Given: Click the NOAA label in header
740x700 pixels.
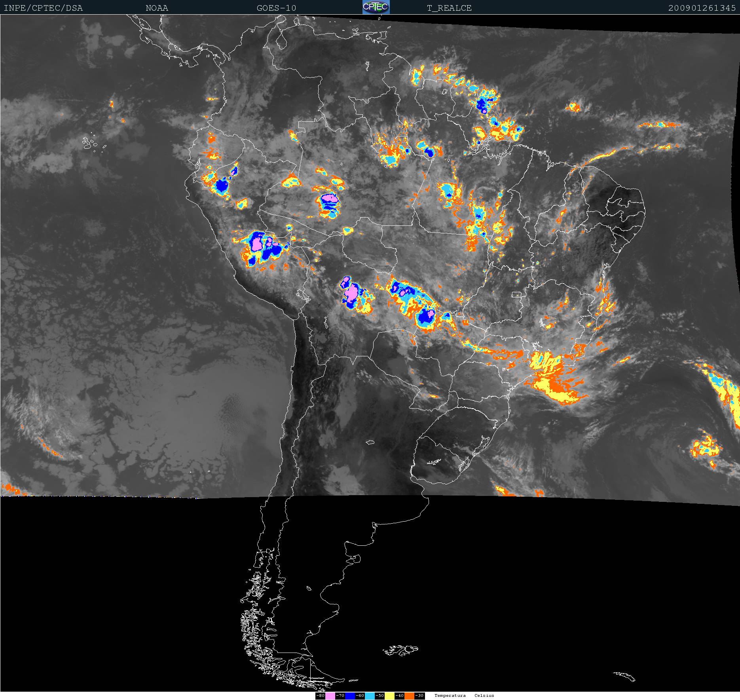Looking at the screenshot, I should (x=157, y=8).
